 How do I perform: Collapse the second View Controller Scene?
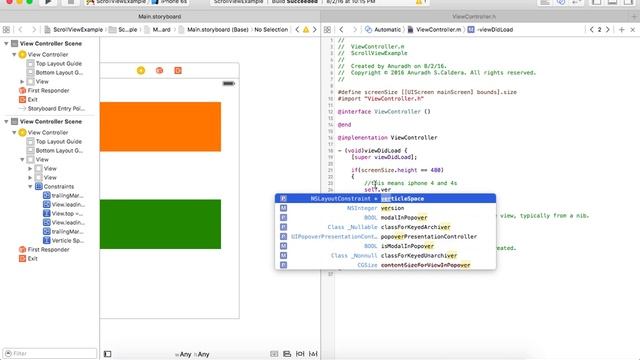pos(6,122)
